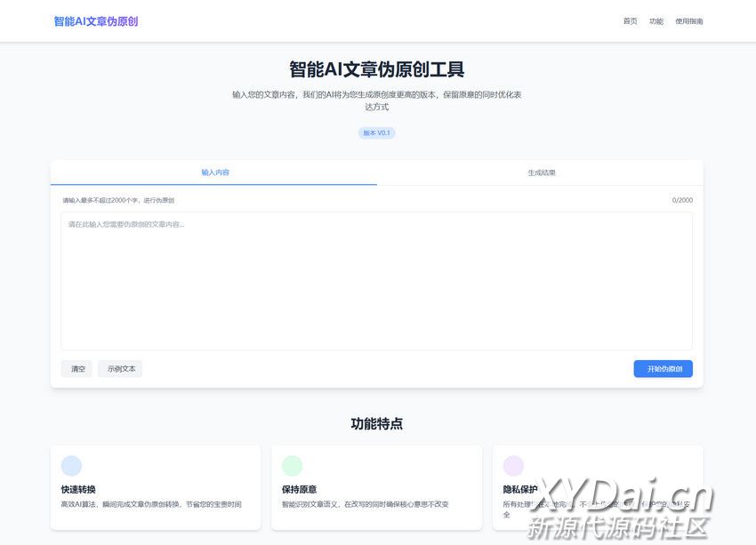Open the 使用指南 navigation link
Screen dimensions: 756x545
click(x=688, y=21)
